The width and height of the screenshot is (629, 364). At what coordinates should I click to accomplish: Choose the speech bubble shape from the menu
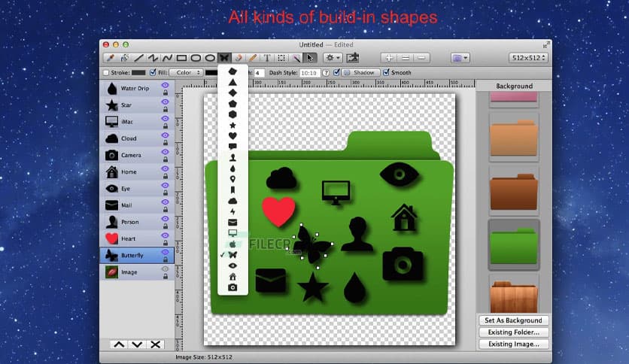point(232,147)
